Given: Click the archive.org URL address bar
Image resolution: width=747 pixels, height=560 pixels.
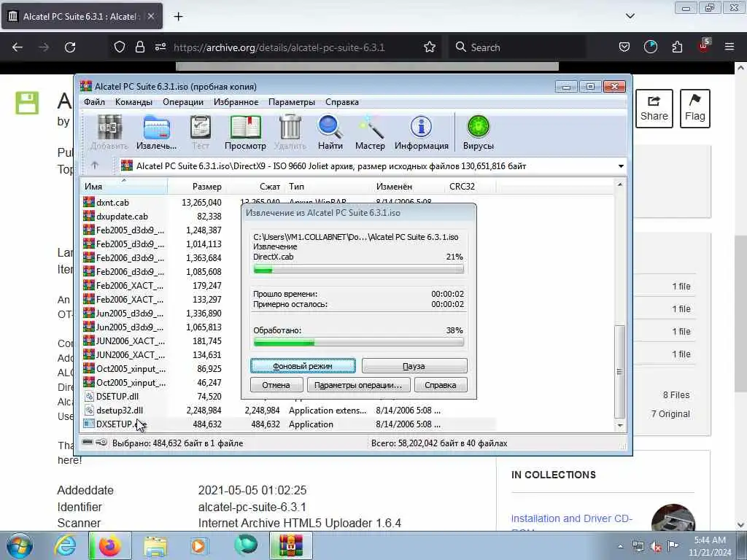Looking at the screenshot, I should [279, 47].
